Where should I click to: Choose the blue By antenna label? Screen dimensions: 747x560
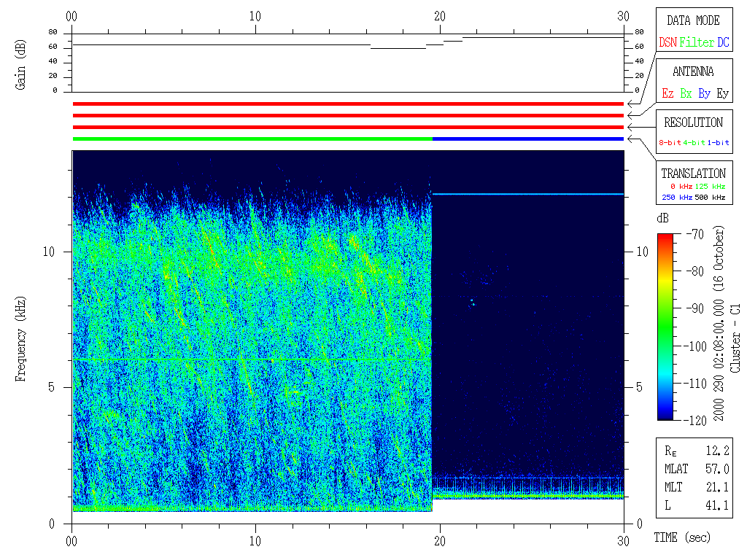click(x=704, y=94)
